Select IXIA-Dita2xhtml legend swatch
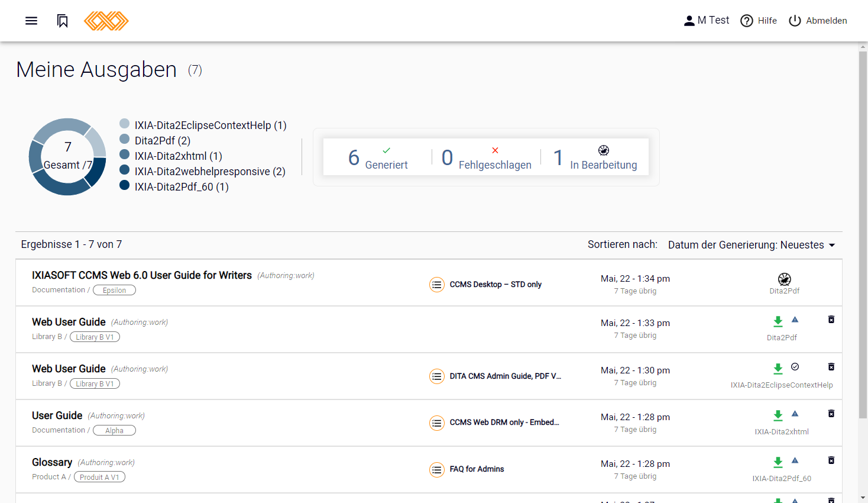The image size is (868, 503). tap(124, 154)
